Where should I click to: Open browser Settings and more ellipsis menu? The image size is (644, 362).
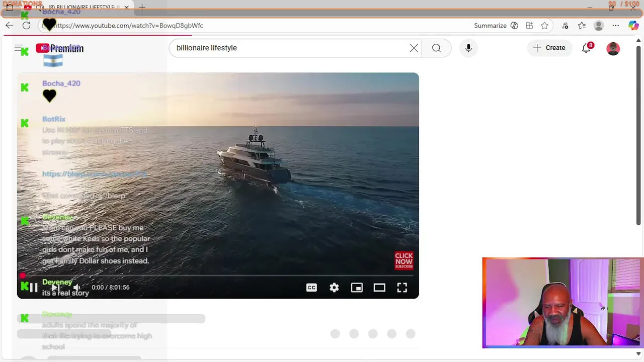click(x=615, y=26)
